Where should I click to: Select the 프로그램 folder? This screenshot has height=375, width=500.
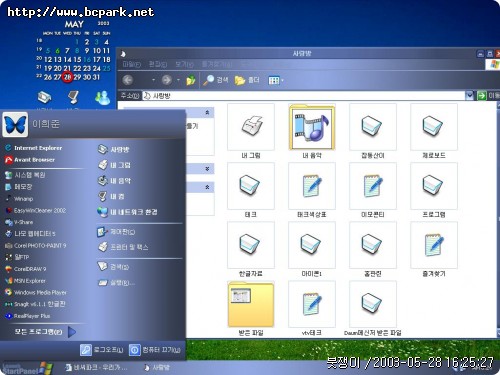coord(434,190)
